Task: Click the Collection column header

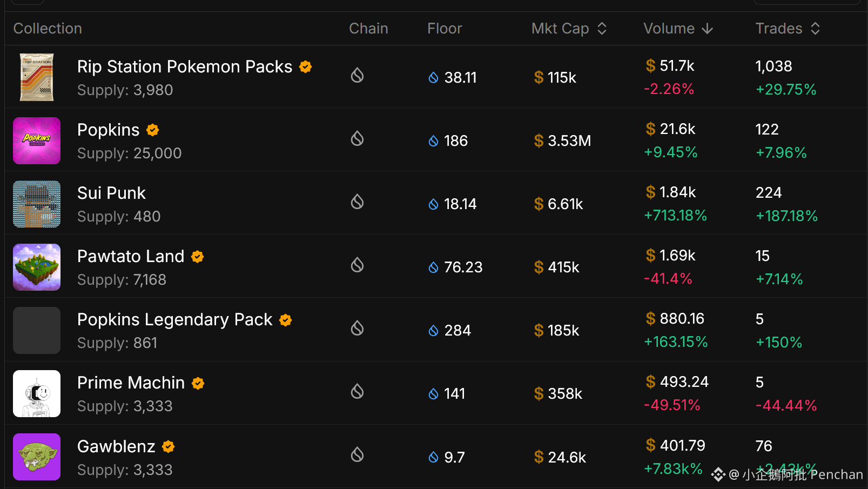Action: [48, 29]
